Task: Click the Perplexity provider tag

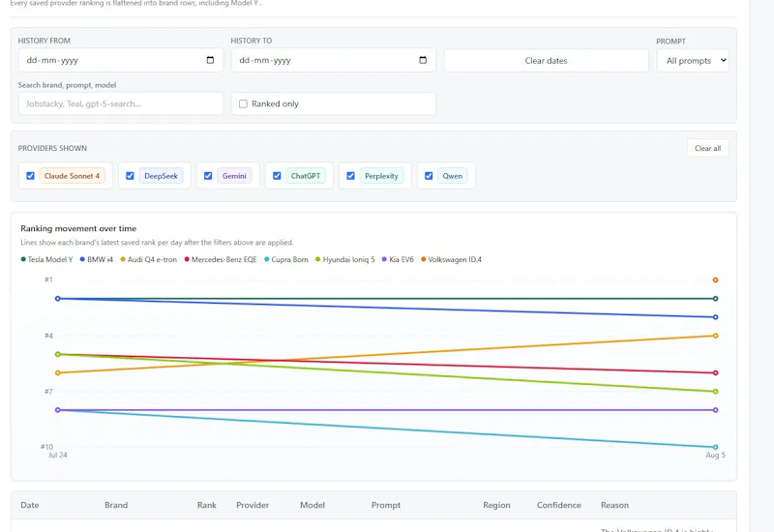Action: [381, 176]
